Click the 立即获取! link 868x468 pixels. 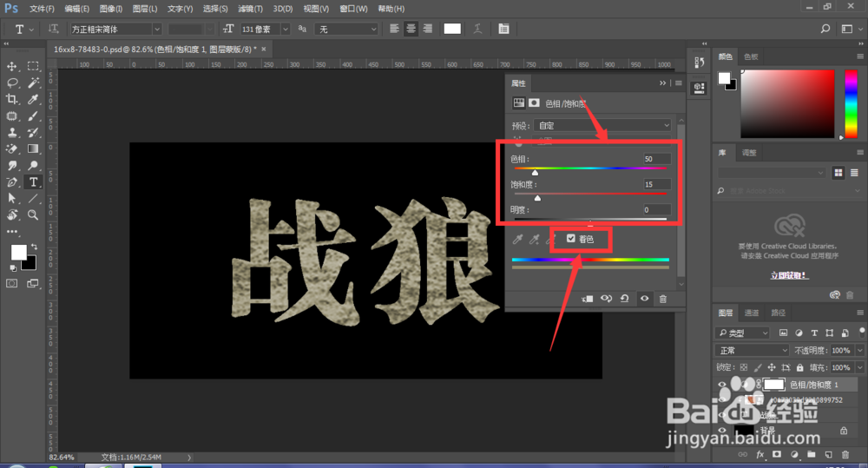(x=789, y=275)
